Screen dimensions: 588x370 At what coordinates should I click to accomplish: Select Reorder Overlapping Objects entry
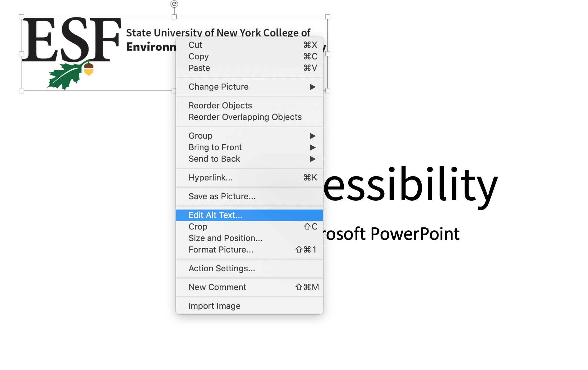point(249,117)
